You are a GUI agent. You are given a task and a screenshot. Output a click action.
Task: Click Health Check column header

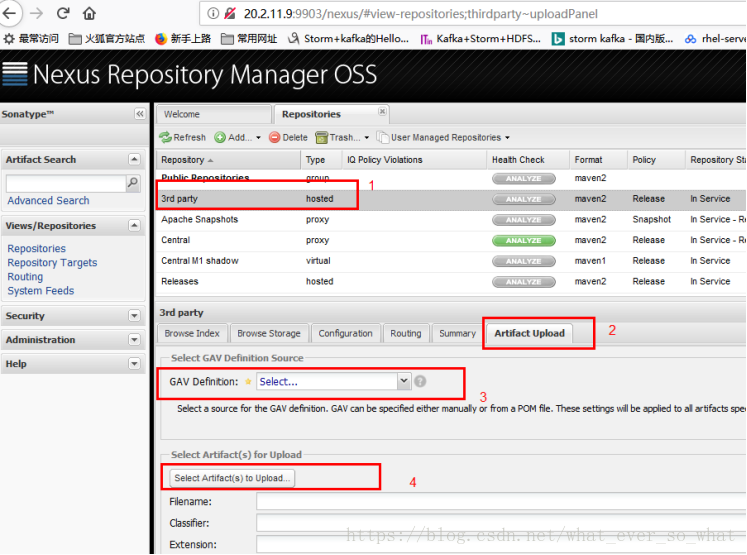click(527, 160)
